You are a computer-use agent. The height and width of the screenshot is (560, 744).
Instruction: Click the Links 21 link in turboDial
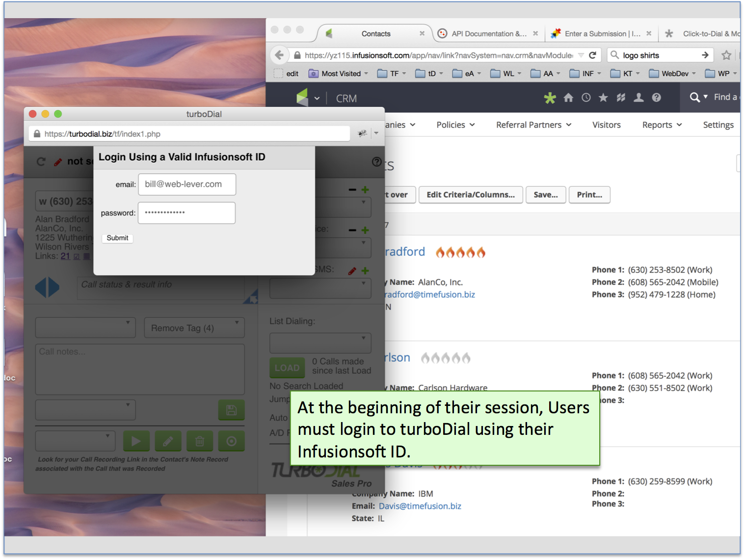(x=65, y=256)
